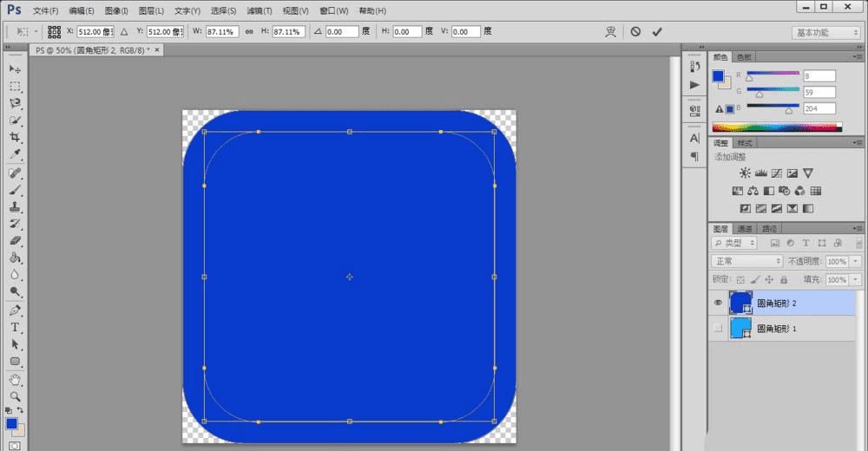868x451 pixels.
Task: Open the 图层(L) menu
Action: click(151, 11)
